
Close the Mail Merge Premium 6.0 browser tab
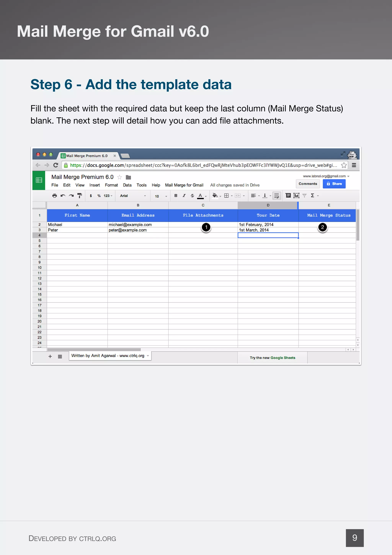tap(115, 156)
